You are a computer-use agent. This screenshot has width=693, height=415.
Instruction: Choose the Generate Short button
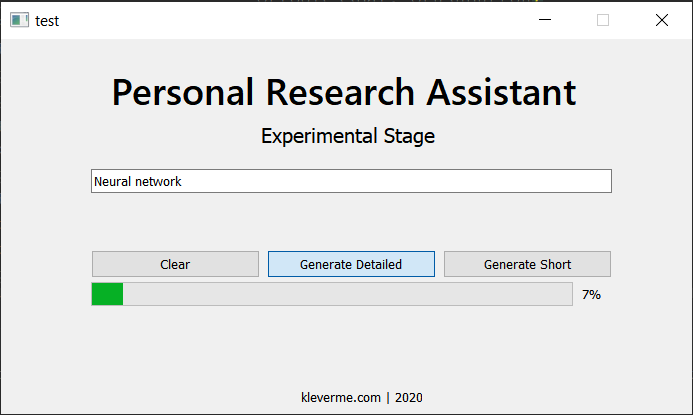pos(527,264)
